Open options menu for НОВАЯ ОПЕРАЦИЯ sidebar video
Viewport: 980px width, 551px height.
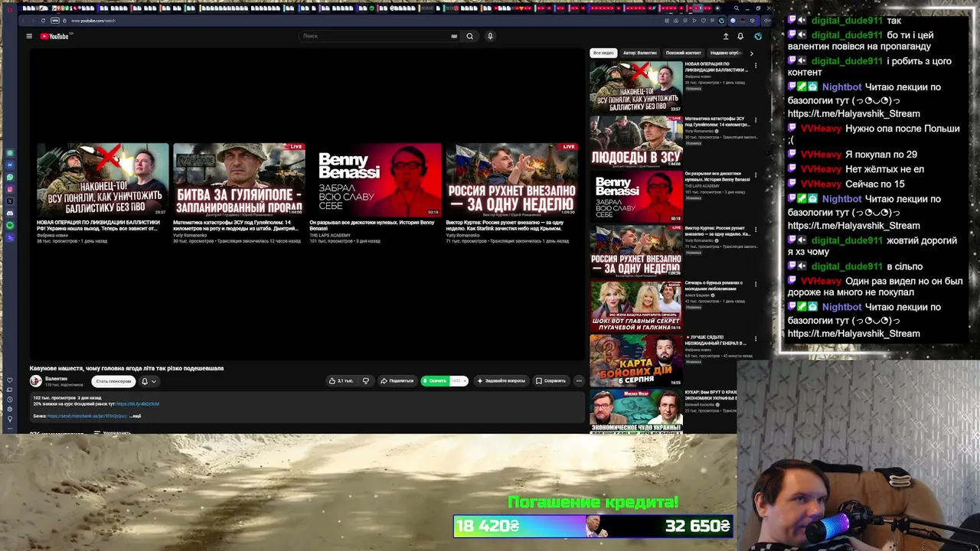pos(756,66)
